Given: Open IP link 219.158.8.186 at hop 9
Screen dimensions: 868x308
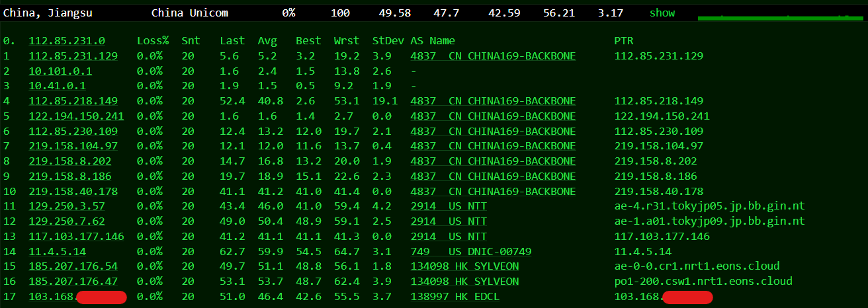Looking at the screenshot, I should [x=70, y=176].
